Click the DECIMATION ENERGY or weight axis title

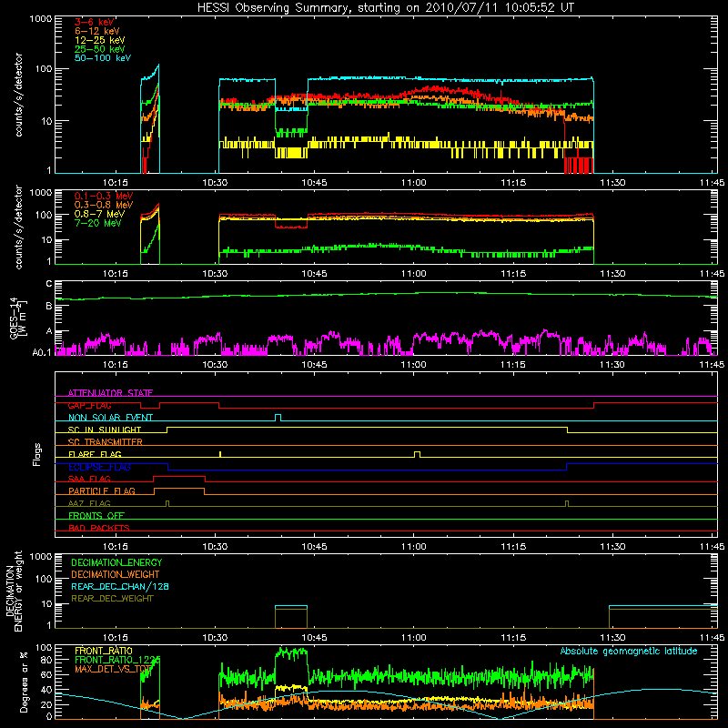(14, 591)
